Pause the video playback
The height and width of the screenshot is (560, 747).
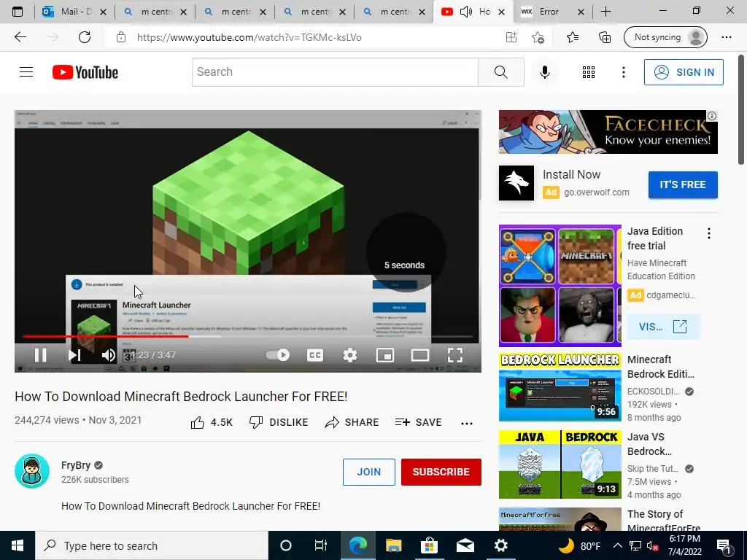[x=41, y=355]
